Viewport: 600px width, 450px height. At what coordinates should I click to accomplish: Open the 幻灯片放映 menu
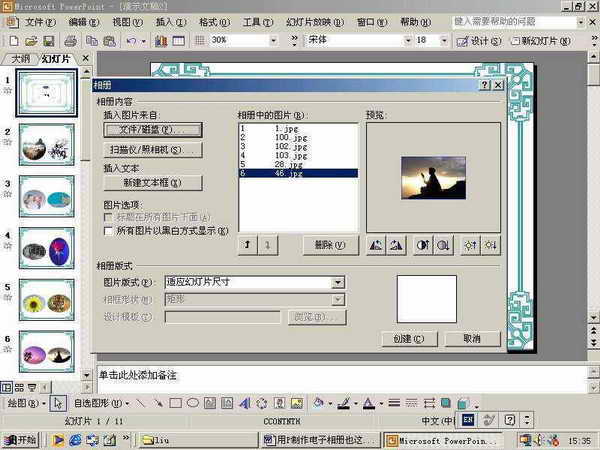click(x=307, y=21)
